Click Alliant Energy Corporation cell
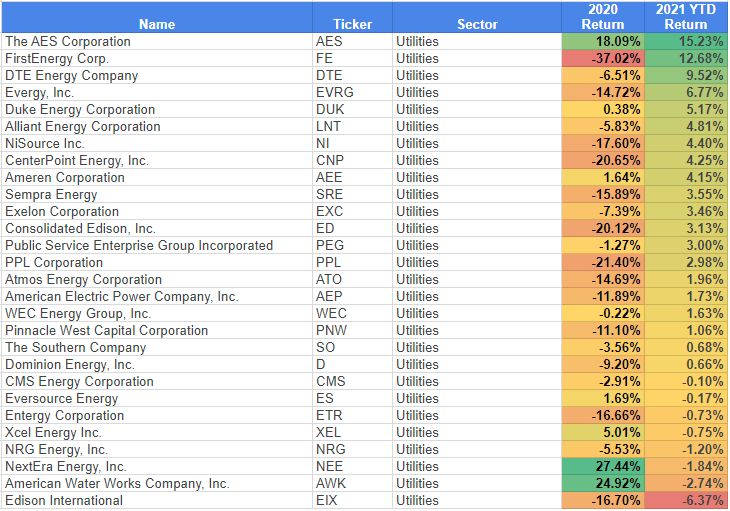The height and width of the screenshot is (511, 730). (x=157, y=127)
